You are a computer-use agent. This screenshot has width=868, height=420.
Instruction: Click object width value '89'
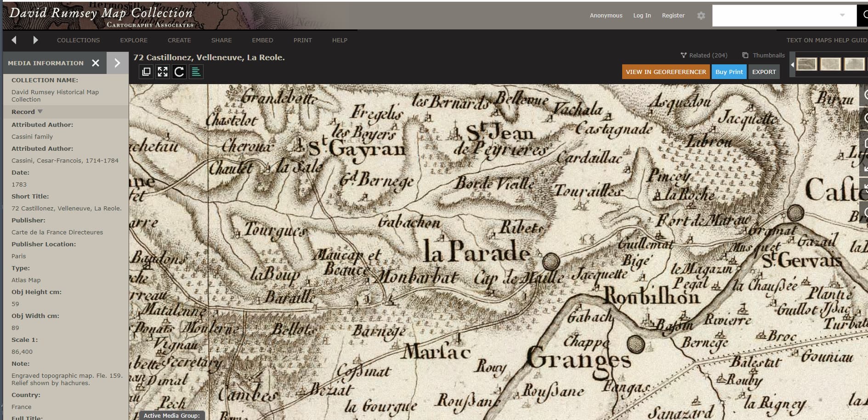tap(15, 328)
